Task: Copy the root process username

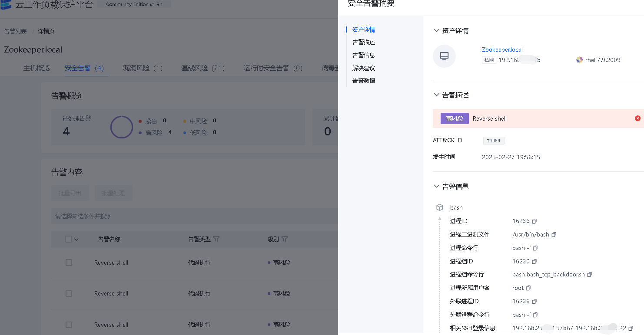Action: click(x=528, y=288)
